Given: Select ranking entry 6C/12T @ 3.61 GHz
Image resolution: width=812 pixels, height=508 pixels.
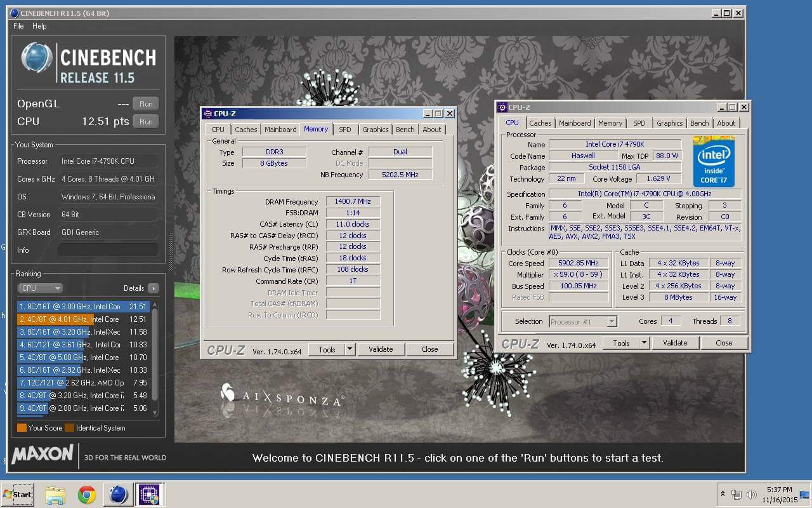Looking at the screenshot, I should [x=83, y=345].
